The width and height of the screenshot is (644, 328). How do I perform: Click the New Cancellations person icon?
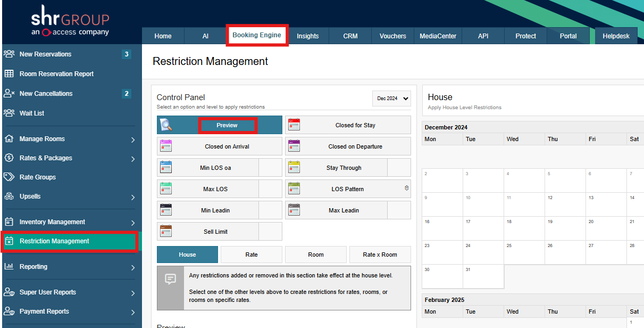(x=9, y=93)
